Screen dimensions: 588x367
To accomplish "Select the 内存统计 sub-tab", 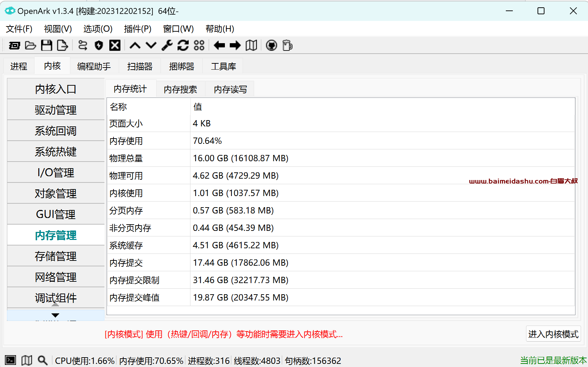I will tap(130, 89).
